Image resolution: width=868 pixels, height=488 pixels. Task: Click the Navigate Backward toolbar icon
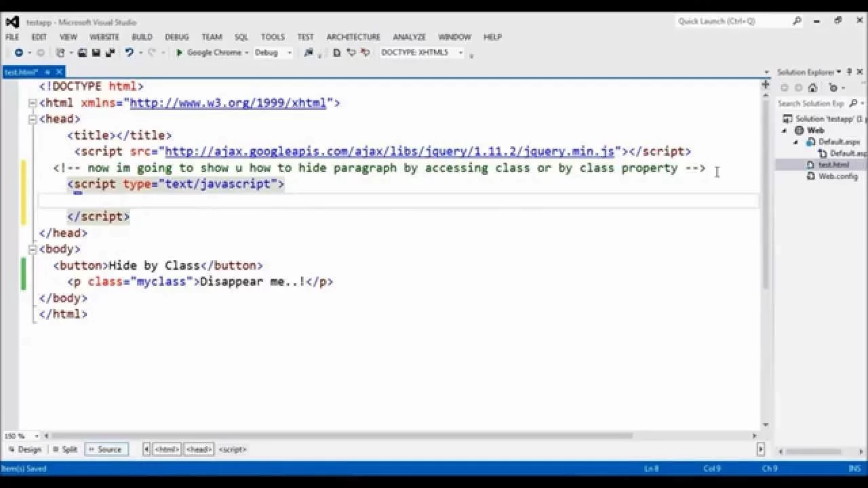[18, 52]
